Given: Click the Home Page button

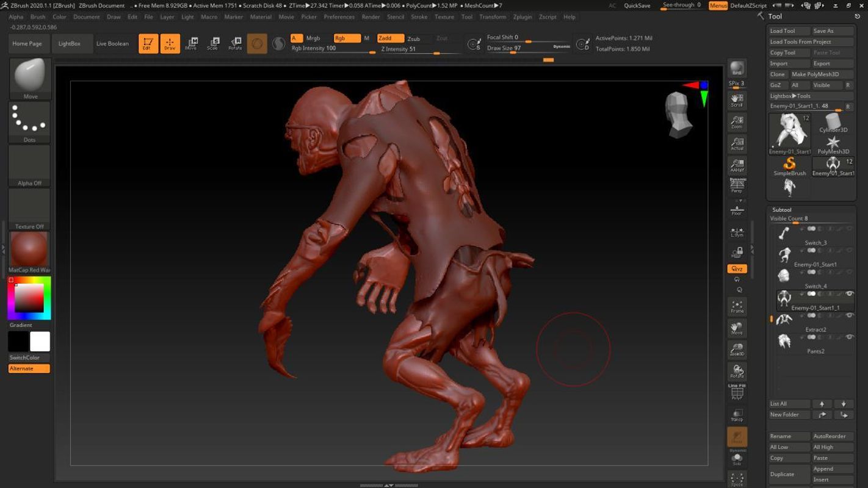Looking at the screenshot, I should click(x=27, y=44).
